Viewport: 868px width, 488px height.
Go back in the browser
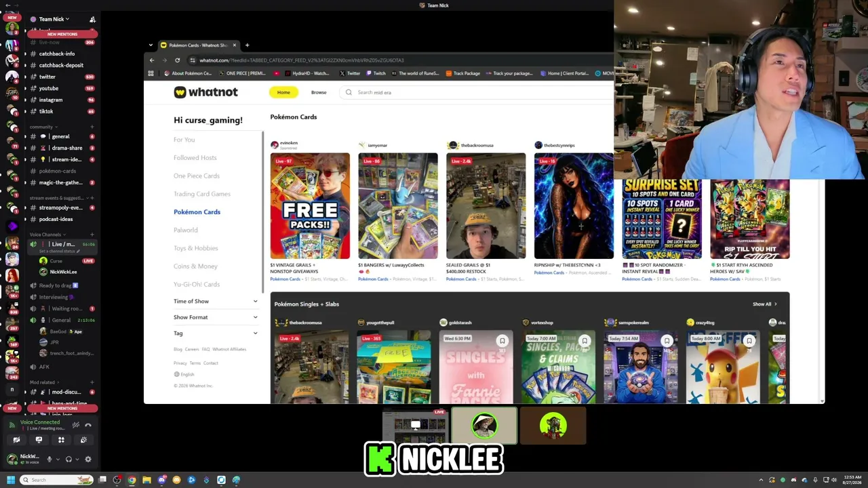[x=152, y=60]
